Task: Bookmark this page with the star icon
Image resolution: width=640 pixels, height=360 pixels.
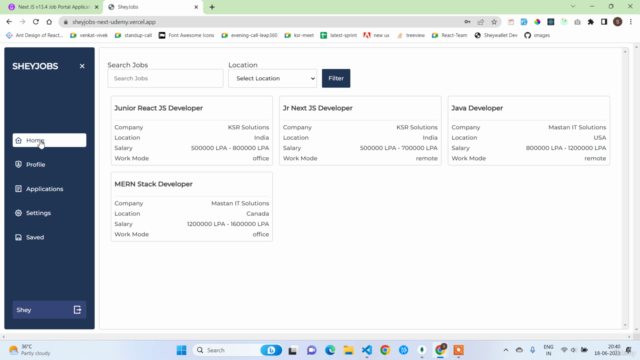Action: pos(494,22)
